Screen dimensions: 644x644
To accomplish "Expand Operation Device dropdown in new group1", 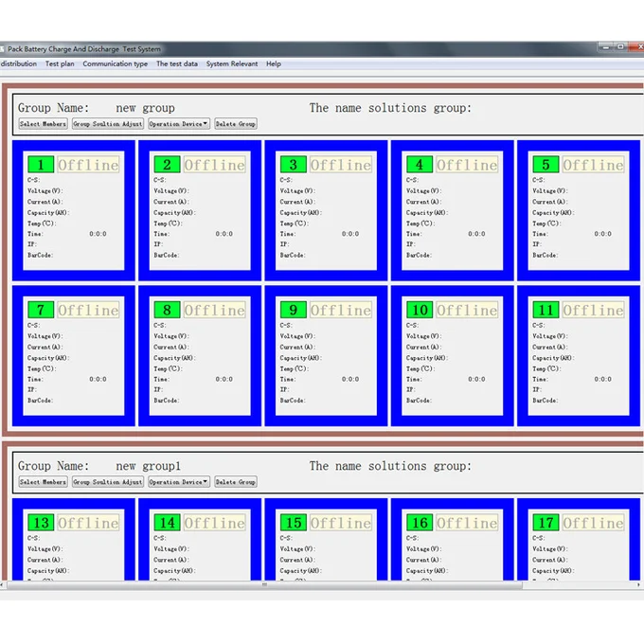I will click(178, 482).
